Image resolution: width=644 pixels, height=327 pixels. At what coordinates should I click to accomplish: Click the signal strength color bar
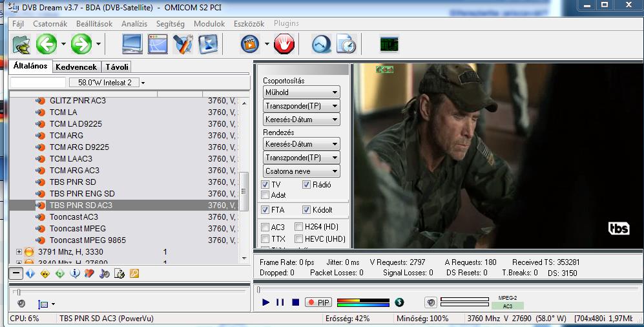(363, 302)
